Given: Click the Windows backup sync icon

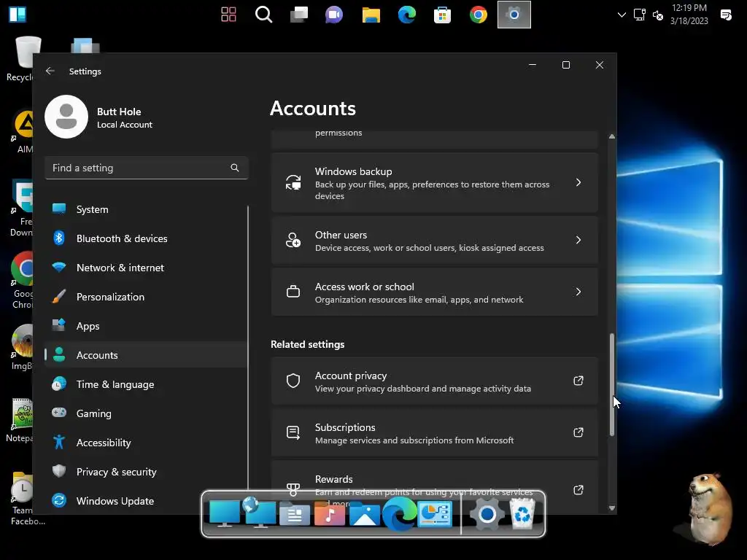Looking at the screenshot, I should (x=293, y=182).
